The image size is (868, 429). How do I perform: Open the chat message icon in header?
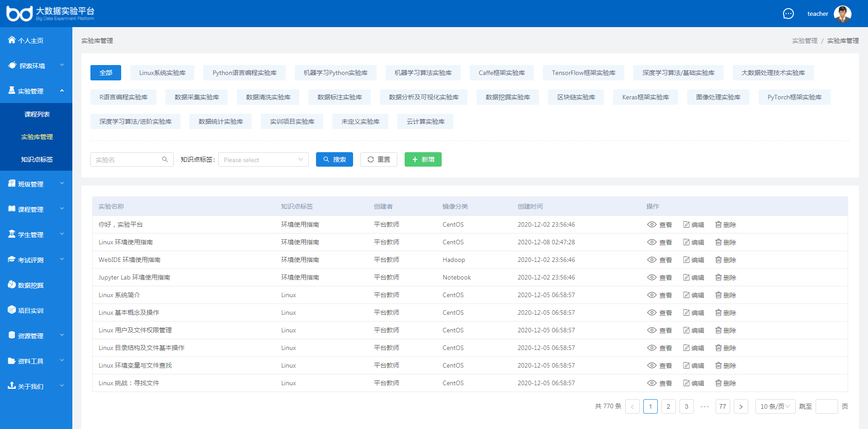788,14
